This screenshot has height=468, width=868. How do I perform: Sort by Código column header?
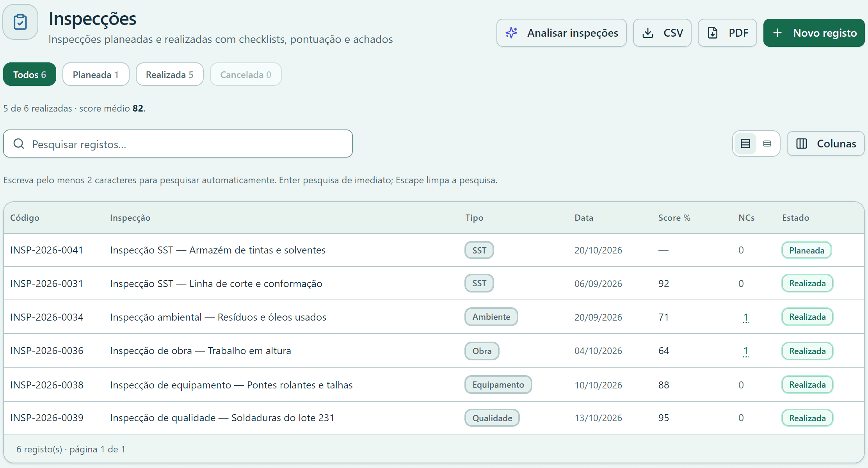[x=25, y=218]
